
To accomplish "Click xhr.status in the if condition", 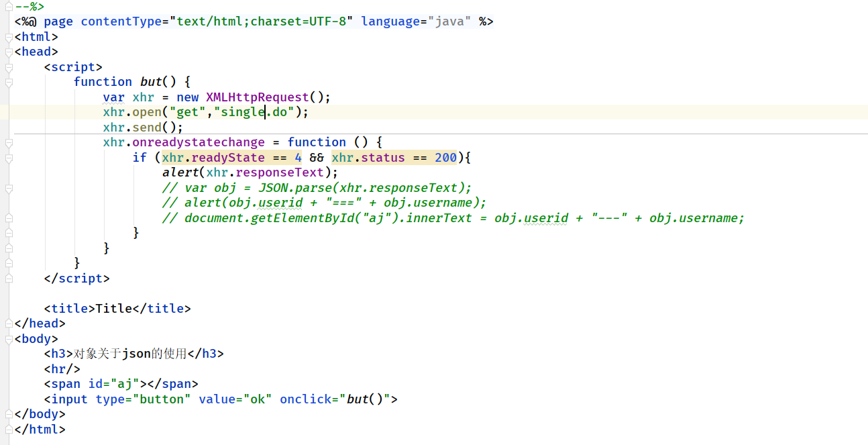I will [x=368, y=157].
